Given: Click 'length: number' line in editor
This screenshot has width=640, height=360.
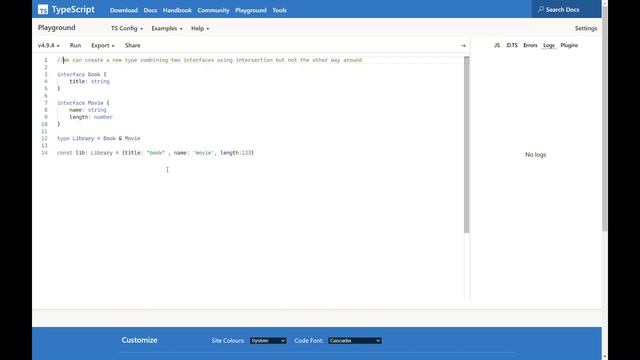Looking at the screenshot, I should (91, 117).
